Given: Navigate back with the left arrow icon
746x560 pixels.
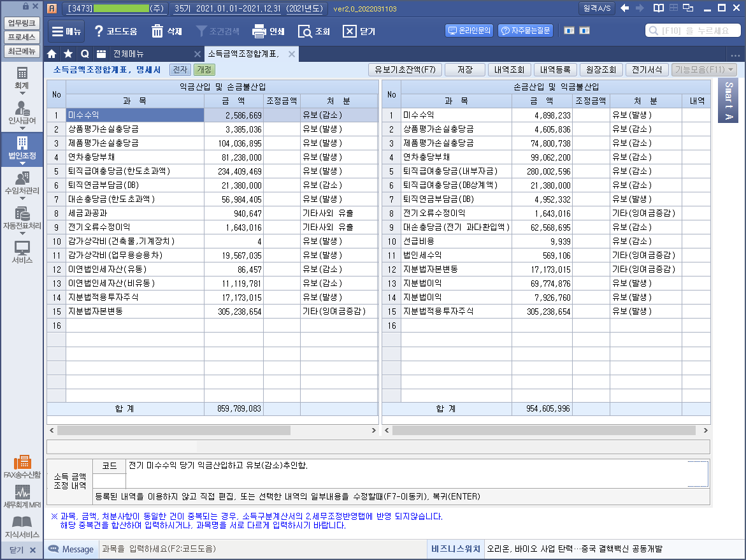Looking at the screenshot, I should coord(625,8).
